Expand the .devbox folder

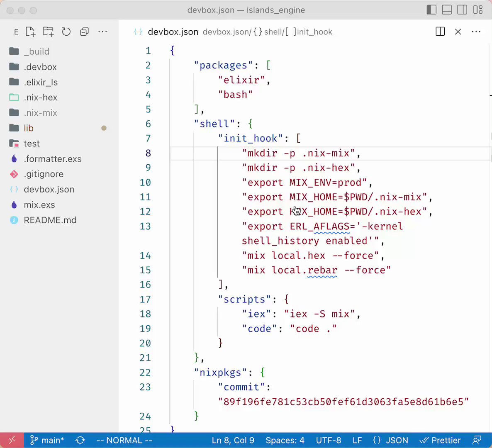[59, 66]
